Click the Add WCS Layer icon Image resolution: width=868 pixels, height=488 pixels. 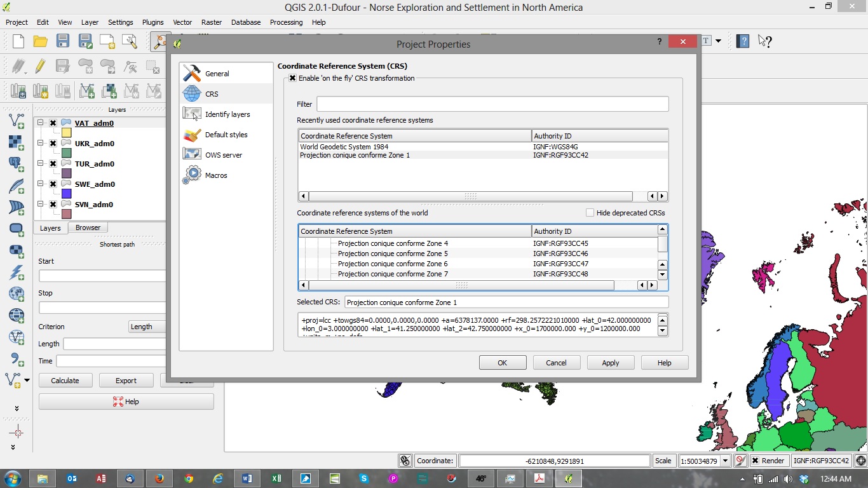coord(17,315)
